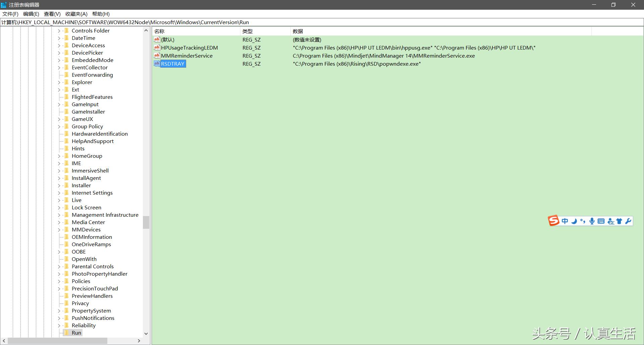Expand the Group Policy key
This screenshot has height=345, width=644.
(x=59, y=126)
